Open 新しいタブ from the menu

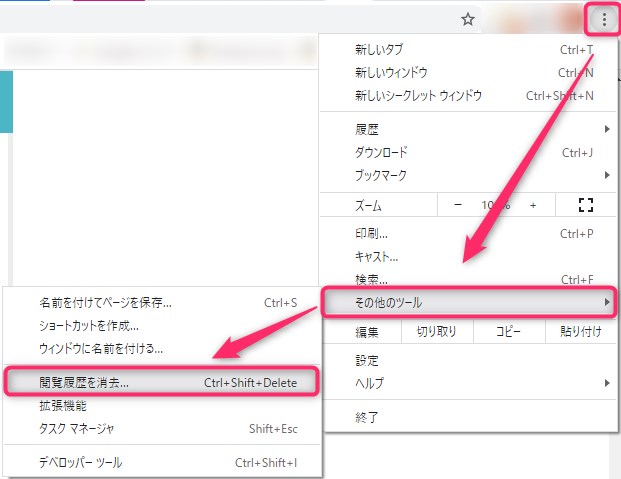(x=469, y=50)
